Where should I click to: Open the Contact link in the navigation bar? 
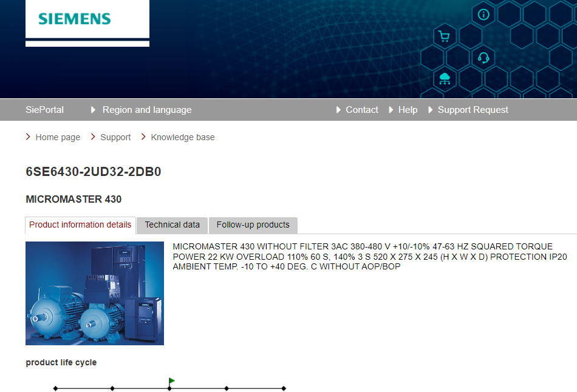click(x=361, y=110)
